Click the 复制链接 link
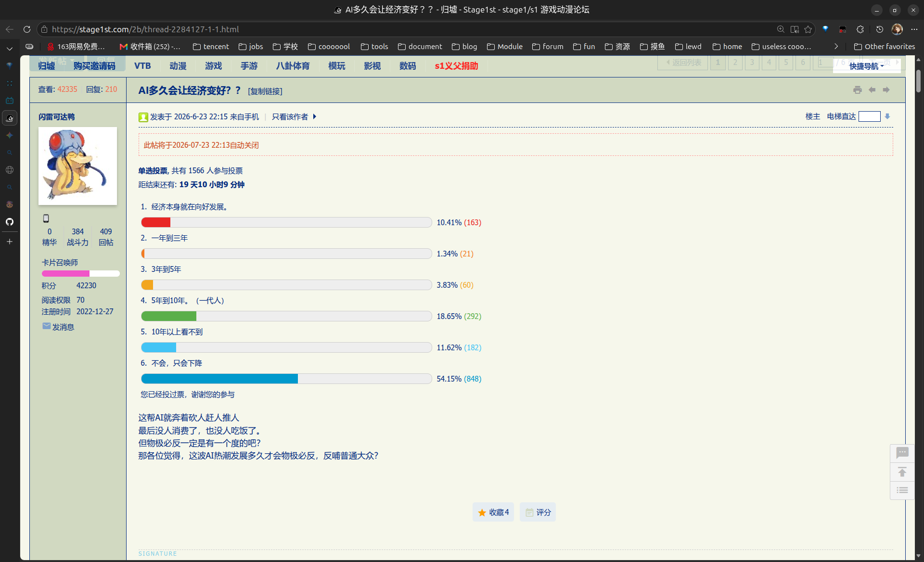Image resolution: width=924 pixels, height=562 pixels. [265, 91]
